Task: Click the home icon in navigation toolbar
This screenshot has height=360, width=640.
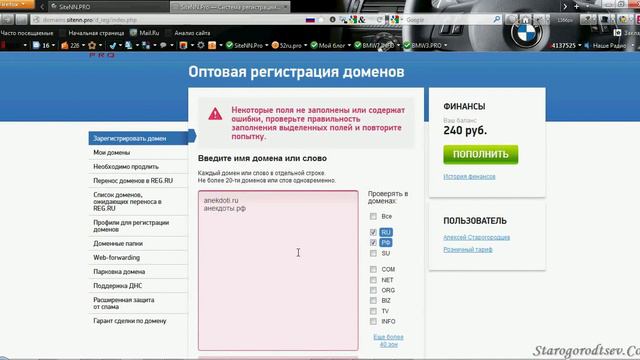Action: click(525, 20)
